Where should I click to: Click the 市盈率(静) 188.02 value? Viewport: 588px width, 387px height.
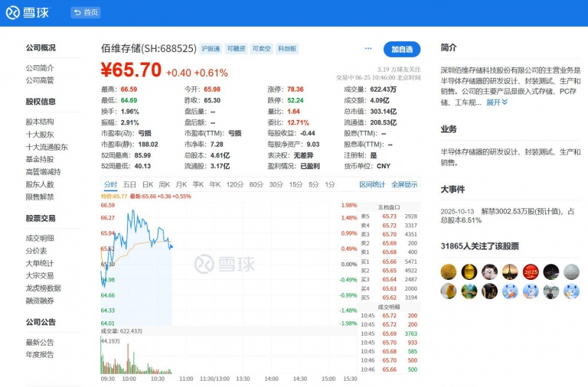pos(148,145)
